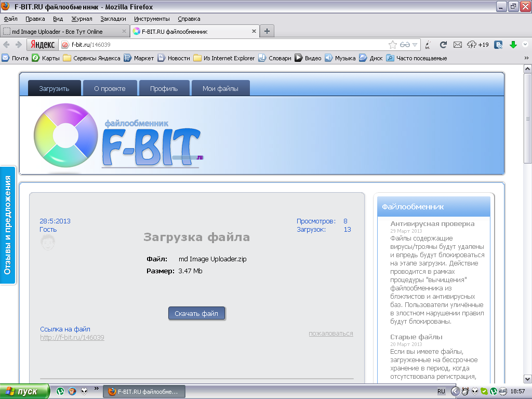Open downloads with the green arrow icon
Image resolution: width=532 pixels, height=399 pixels.
tap(513, 45)
